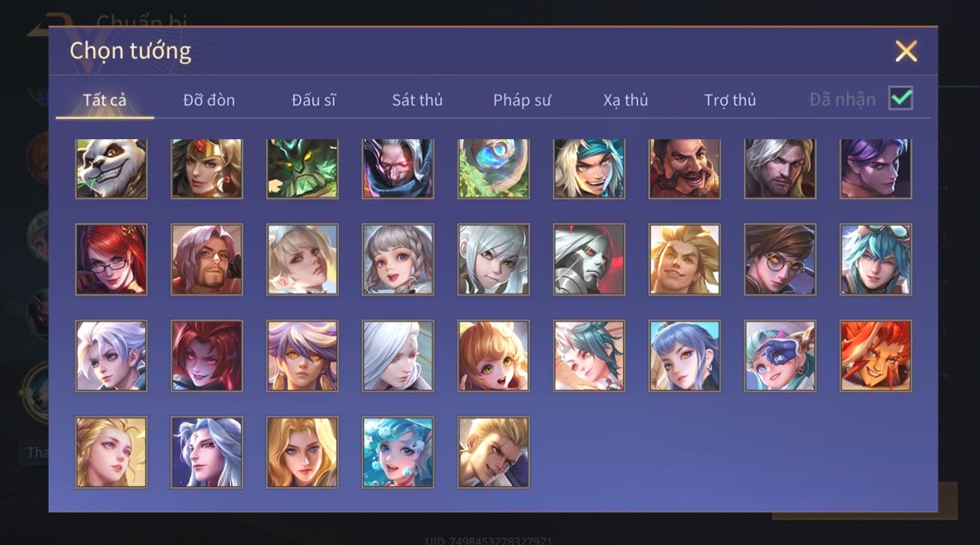980x545 pixels.
Task: View the Đấu sĩ hero list
Action: (313, 100)
